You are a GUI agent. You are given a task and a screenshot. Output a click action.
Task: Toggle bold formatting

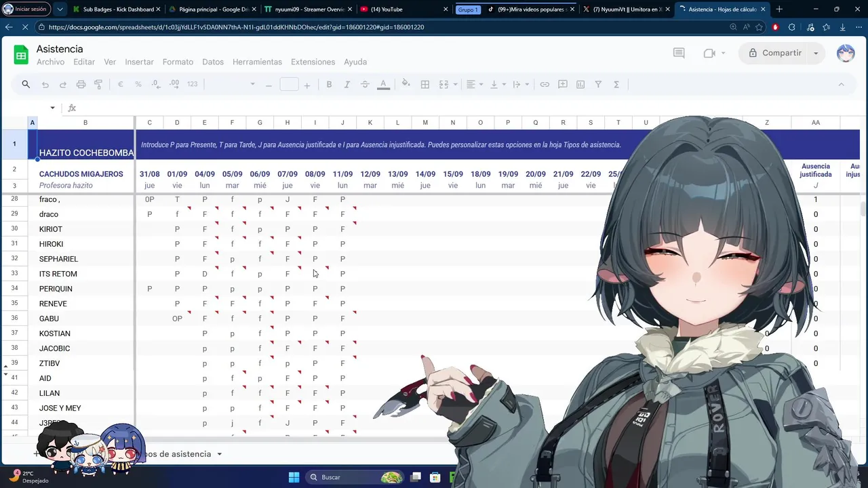point(329,85)
